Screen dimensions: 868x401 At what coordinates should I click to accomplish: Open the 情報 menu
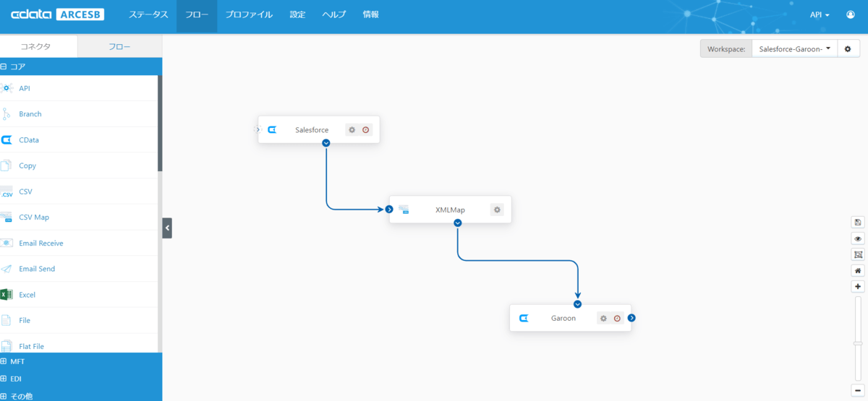370,14
